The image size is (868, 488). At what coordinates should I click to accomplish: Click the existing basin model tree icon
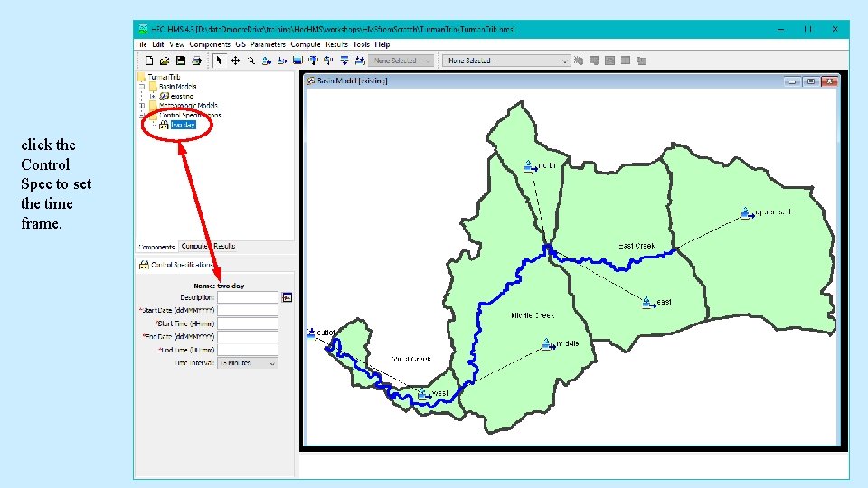pos(164,96)
